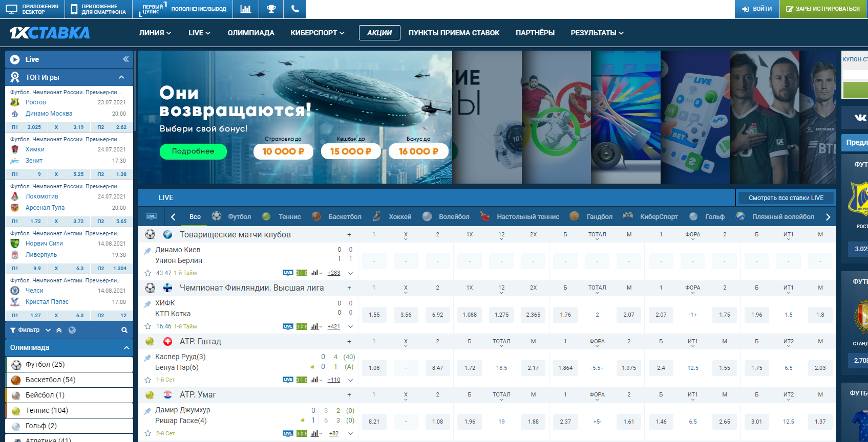Click the Зарегистрироваться button
The image size is (868, 442).
pyautogui.click(x=823, y=9)
